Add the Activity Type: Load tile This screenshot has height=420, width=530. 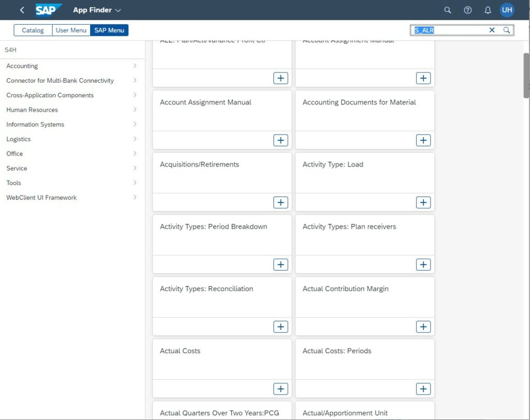pos(423,202)
